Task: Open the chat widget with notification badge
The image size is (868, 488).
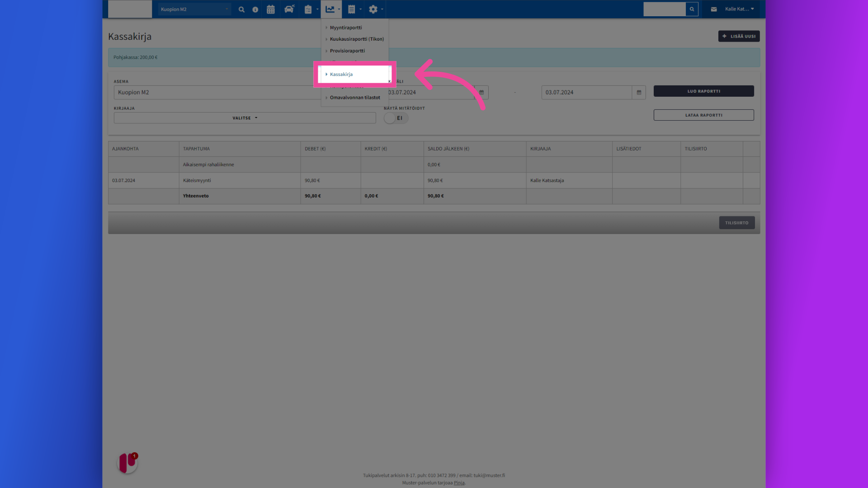Action: click(127, 463)
